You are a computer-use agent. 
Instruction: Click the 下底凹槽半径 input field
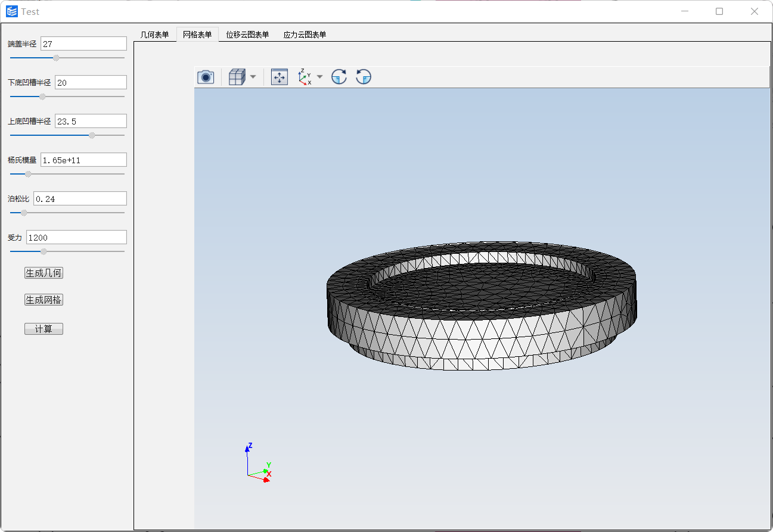coord(91,82)
